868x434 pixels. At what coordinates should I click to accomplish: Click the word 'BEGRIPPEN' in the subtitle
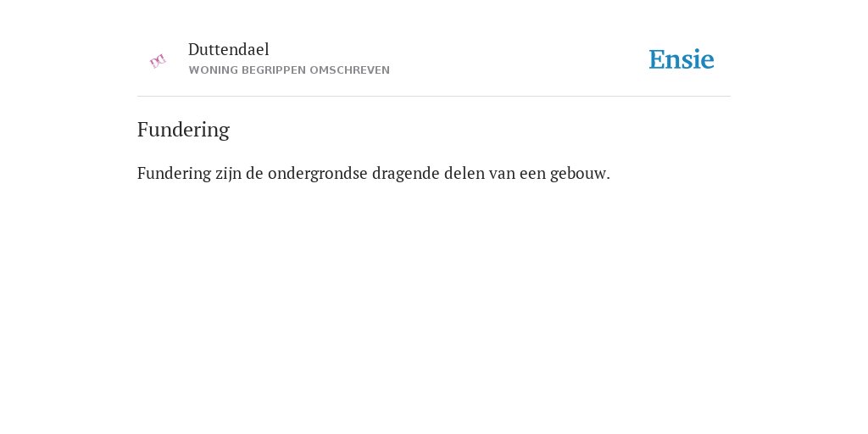(274, 70)
